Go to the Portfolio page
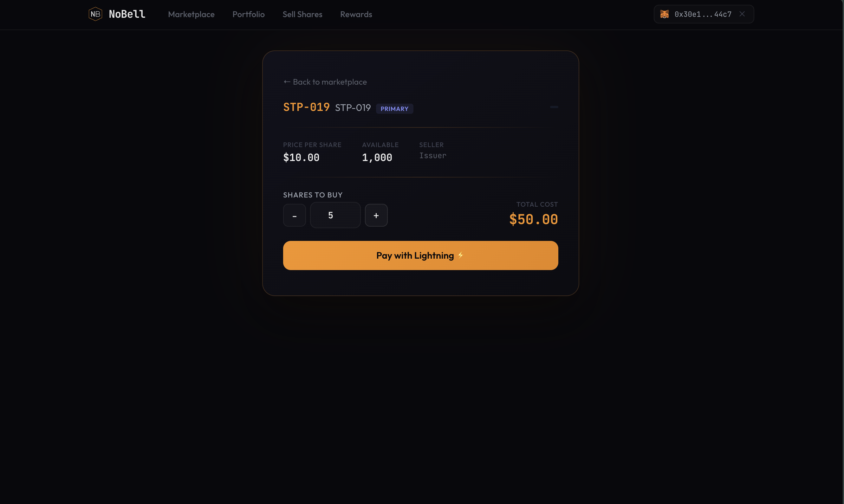Viewport: 844px width, 504px height. [x=248, y=14]
